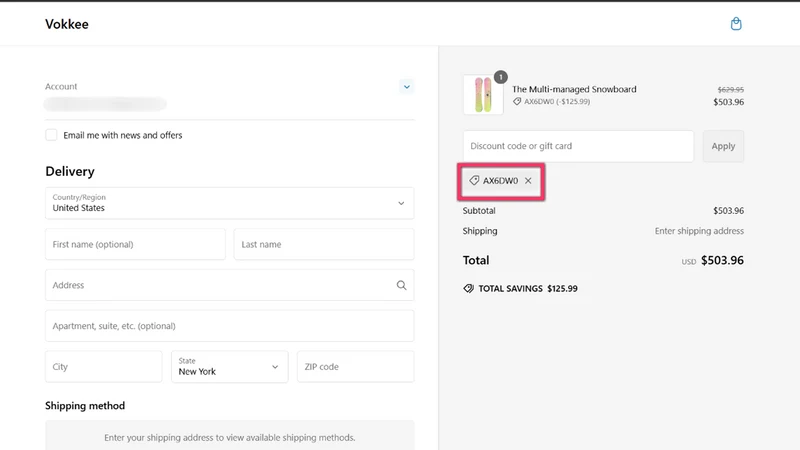This screenshot has height=450, width=800.
Task: Click the snowboard product thumbnail
Action: (x=483, y=95)
